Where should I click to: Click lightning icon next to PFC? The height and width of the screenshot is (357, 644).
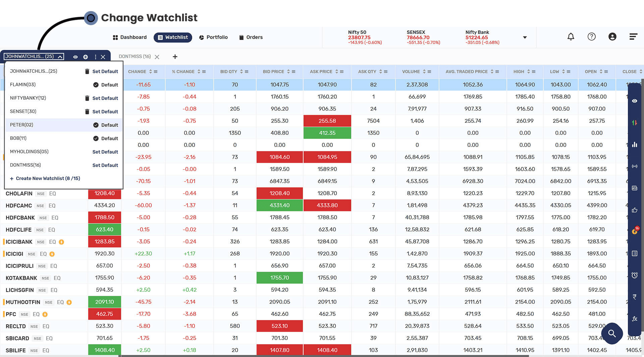pyautogui.click(x=45, y=314)
